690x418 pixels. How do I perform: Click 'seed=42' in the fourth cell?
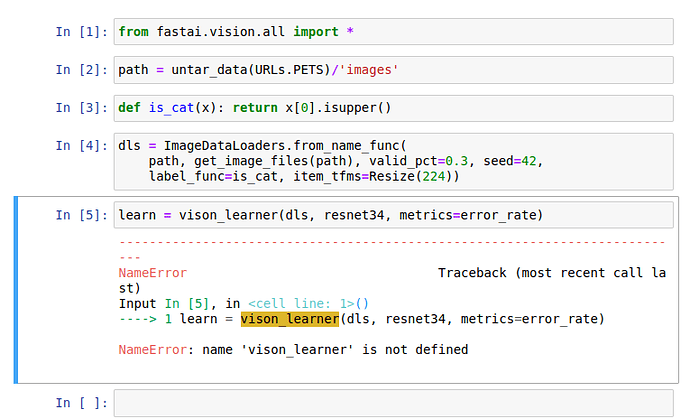(x=510, y=161)
